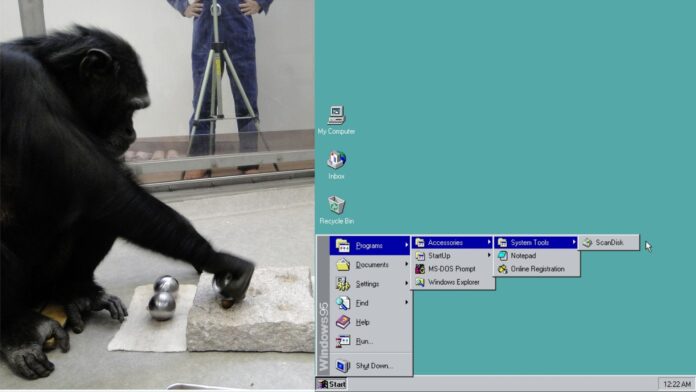This screenshot has height=392, width=696.
Task: Click the Accessories folder icon
Action: 419,242
